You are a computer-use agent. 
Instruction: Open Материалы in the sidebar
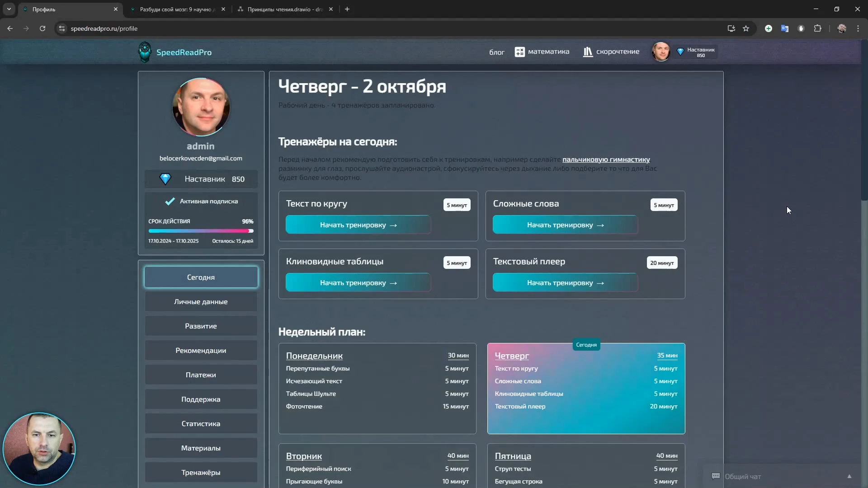201,448
